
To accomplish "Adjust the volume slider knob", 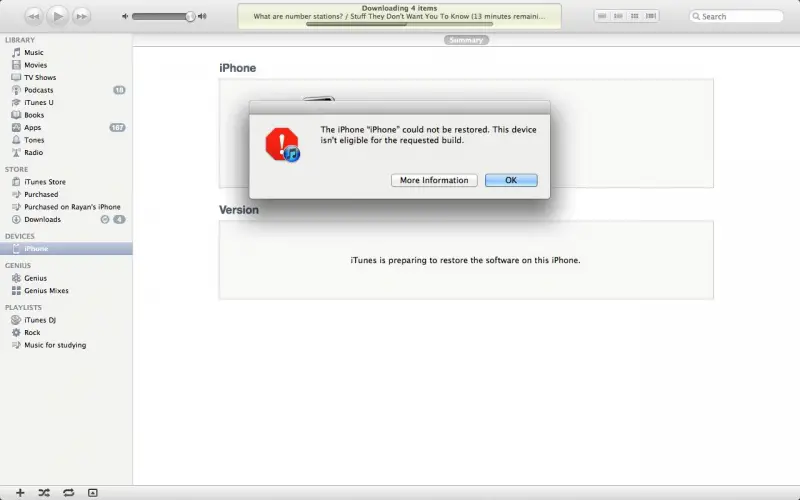I will [190, 16].
